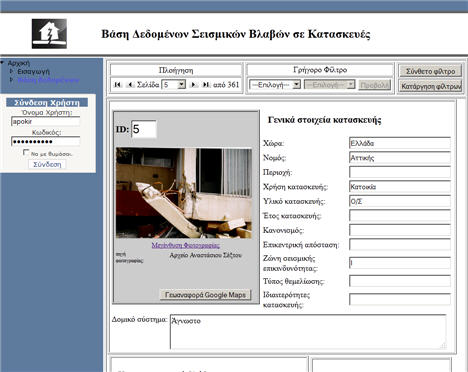Click the Όνομα Χρήστη username field
Image resolution: width=468 pixels, height=372 pixels.
click(46, 121)
